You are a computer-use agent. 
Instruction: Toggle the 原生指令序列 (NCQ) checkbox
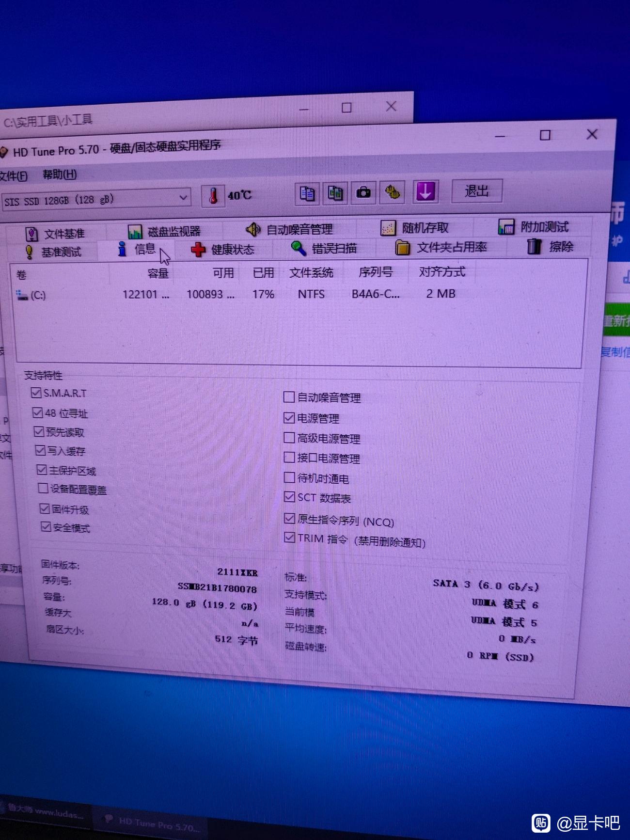[289, 519]
